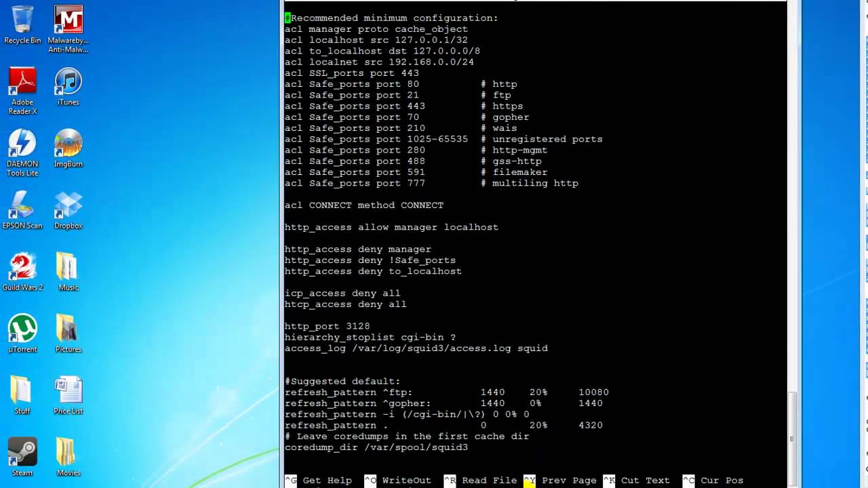Click the Safe_ports port 1025-65535 line

coord(443,139)
